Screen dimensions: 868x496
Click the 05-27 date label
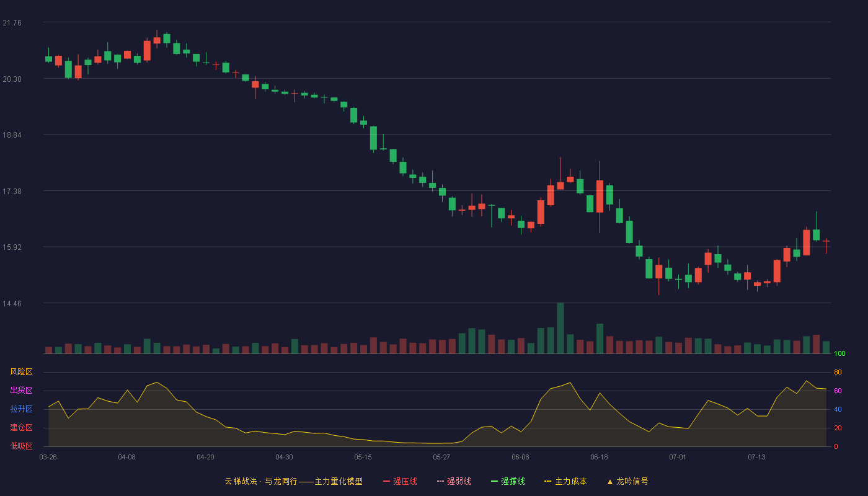[441, 457]
